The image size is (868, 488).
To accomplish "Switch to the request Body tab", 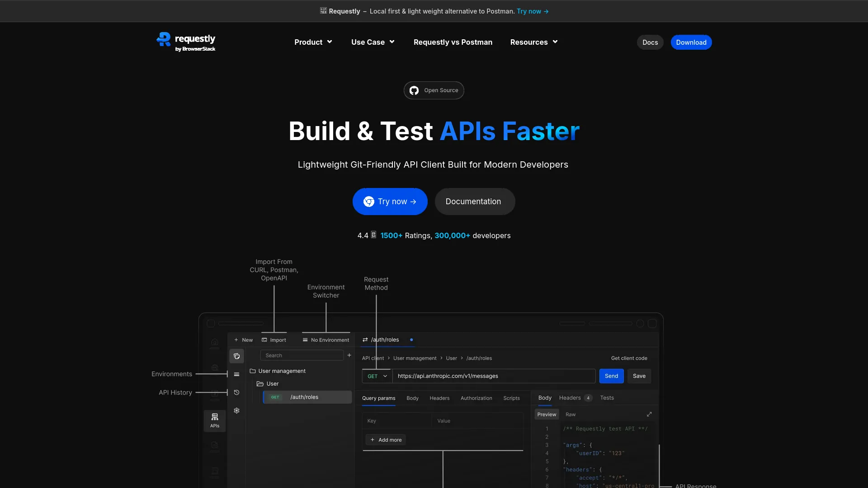I will coord(412,398).
